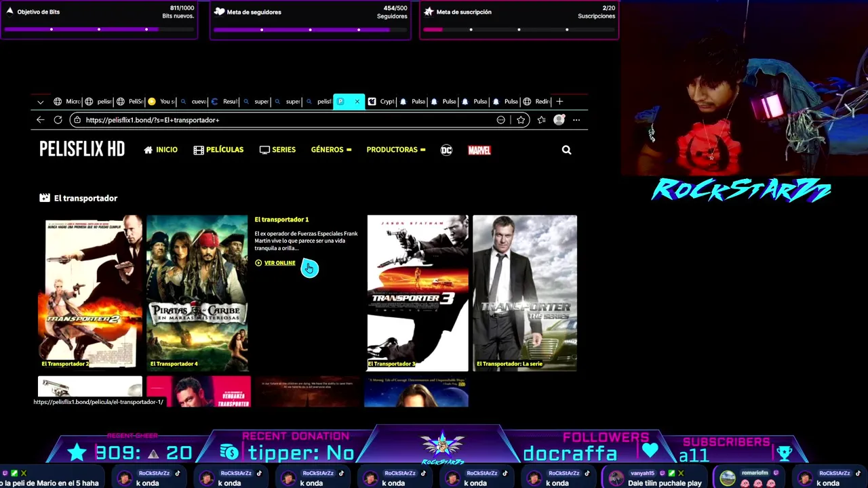Open the browser favorites list icon
Viewport: 868px width, 488px height.
pos(541,120)
